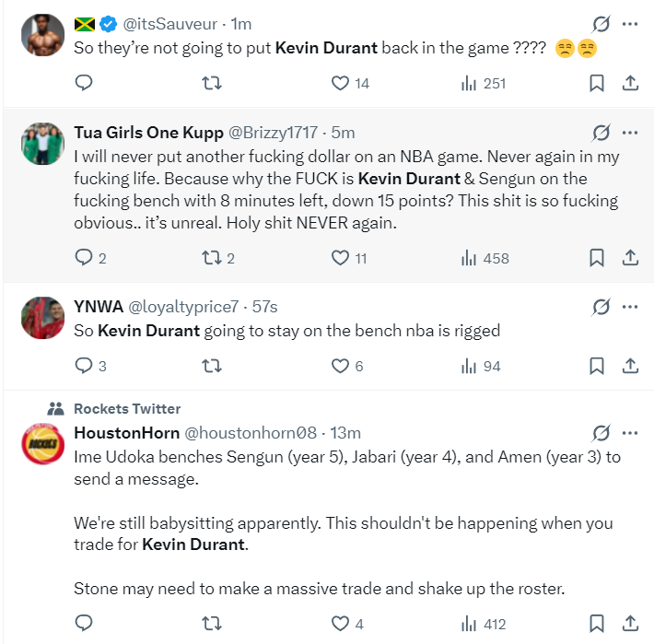The image size is (654, 644).
Task: Open Grok icon on itsSauveur tweet
Action: coord(601,24)
